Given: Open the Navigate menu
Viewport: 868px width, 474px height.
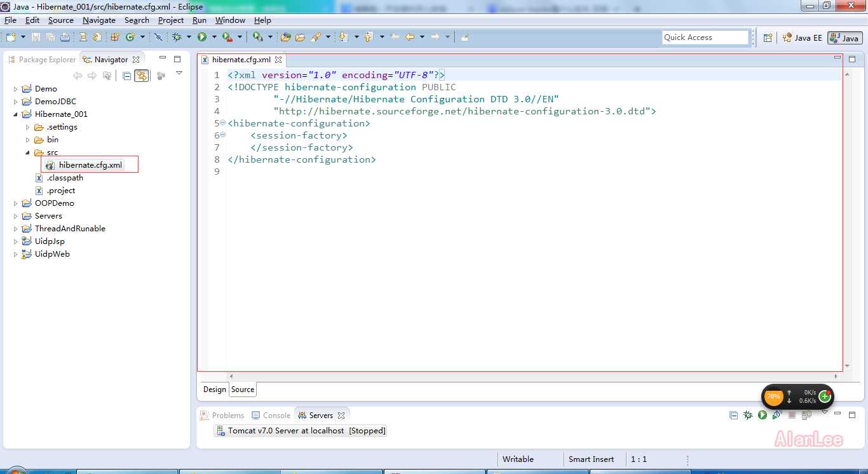Looking at the screenshot, I should click(99, 20).
